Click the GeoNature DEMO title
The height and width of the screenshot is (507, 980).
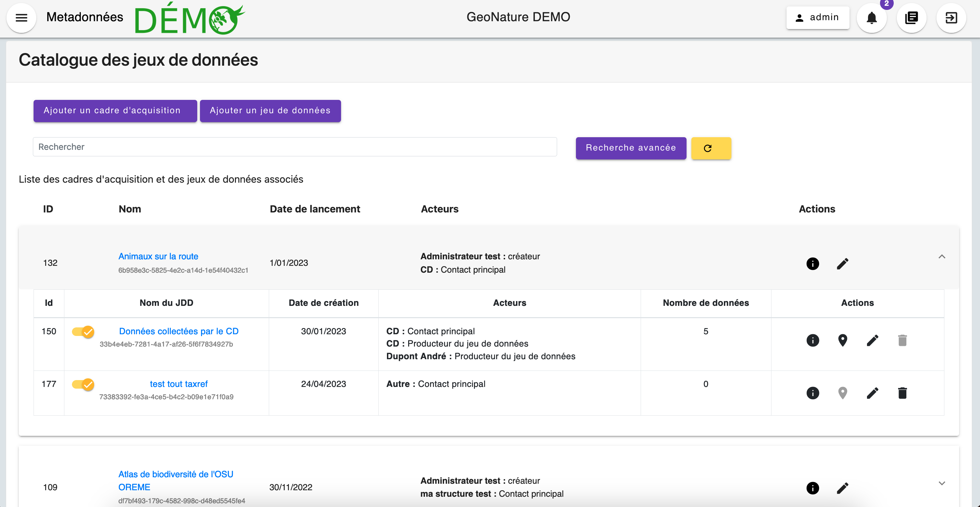point(518,17)
